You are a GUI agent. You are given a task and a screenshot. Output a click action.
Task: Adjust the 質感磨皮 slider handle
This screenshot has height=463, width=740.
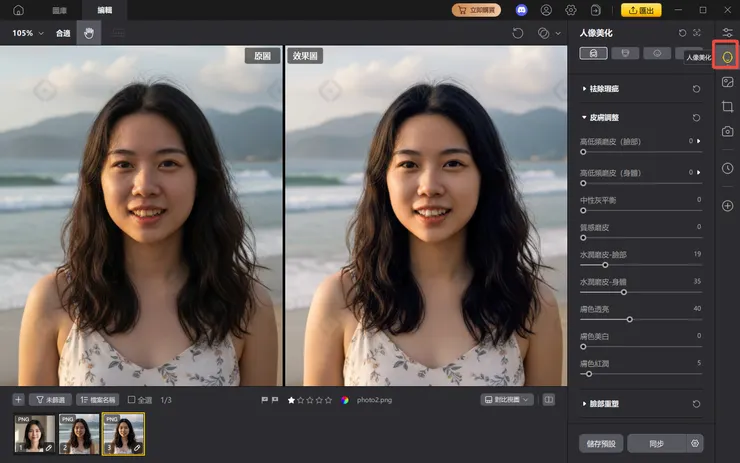(583, 238)
